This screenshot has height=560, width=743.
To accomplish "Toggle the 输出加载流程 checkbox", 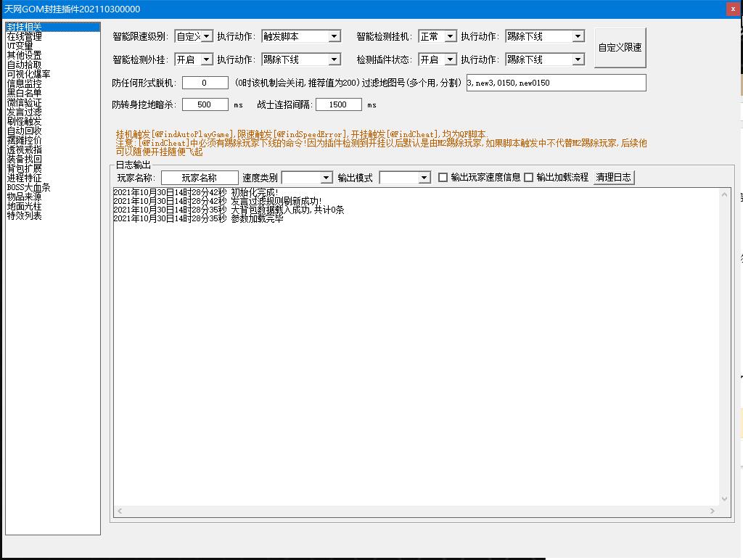I will click(529, 178).
